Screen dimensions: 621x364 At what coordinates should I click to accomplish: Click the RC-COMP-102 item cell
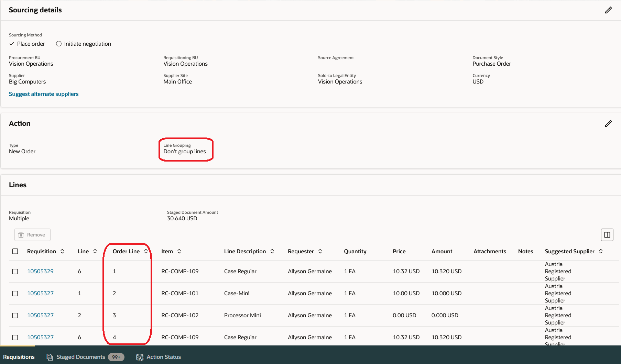click(180, 315)
